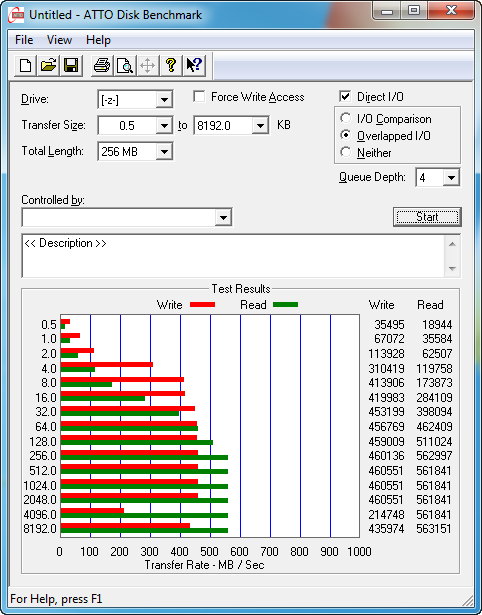Open the Queue Depth dropdown

(451, 178)
